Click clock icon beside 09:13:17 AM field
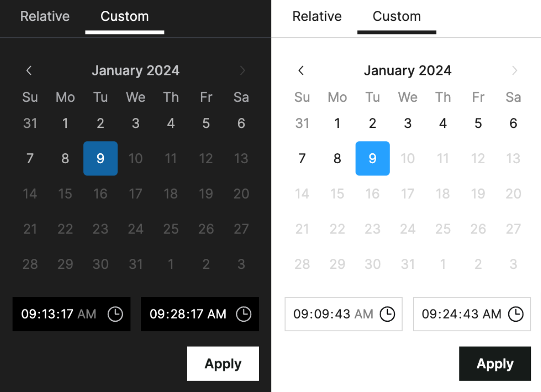Viewport: 541px width, 392px height. pos(115,314)
